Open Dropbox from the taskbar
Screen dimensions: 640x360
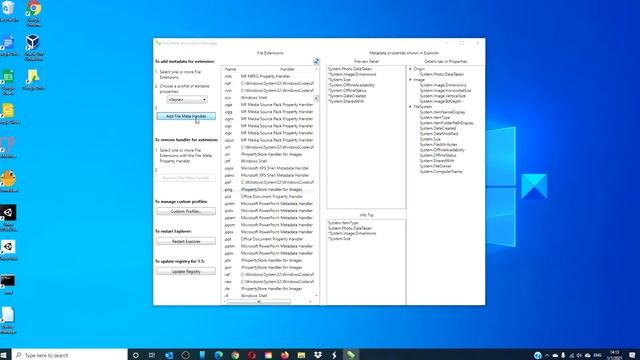tap(318, 355)
